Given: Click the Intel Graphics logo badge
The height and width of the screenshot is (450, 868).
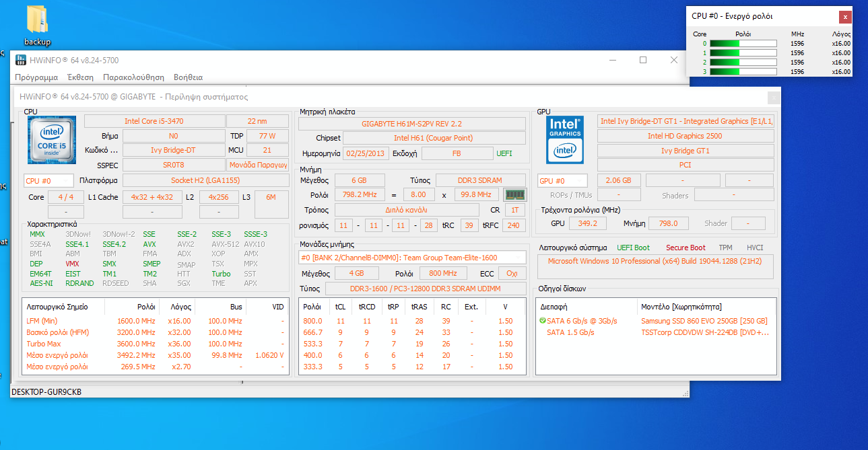Looking at the screenshot, I should tap(565, 140).
